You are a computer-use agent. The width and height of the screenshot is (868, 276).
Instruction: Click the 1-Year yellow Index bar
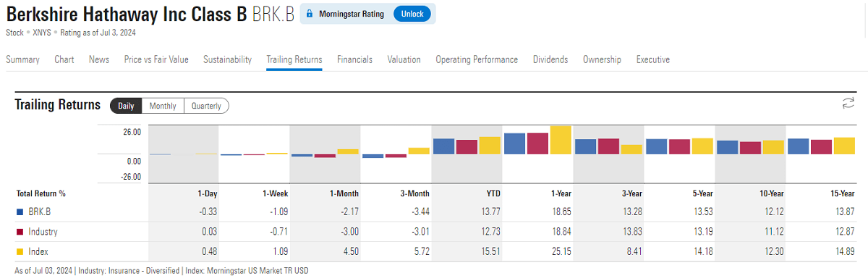coord(561,140)
